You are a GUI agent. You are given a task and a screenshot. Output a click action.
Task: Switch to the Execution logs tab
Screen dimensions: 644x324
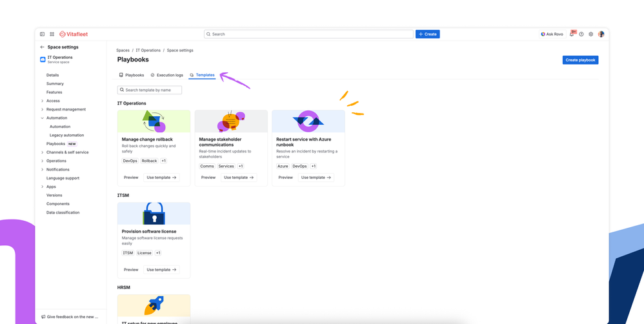(x=166, y=75)
